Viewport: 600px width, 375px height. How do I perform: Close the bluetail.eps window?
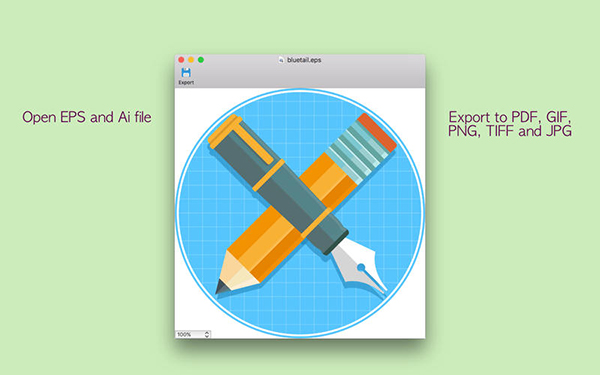click(x=181, y=60)
